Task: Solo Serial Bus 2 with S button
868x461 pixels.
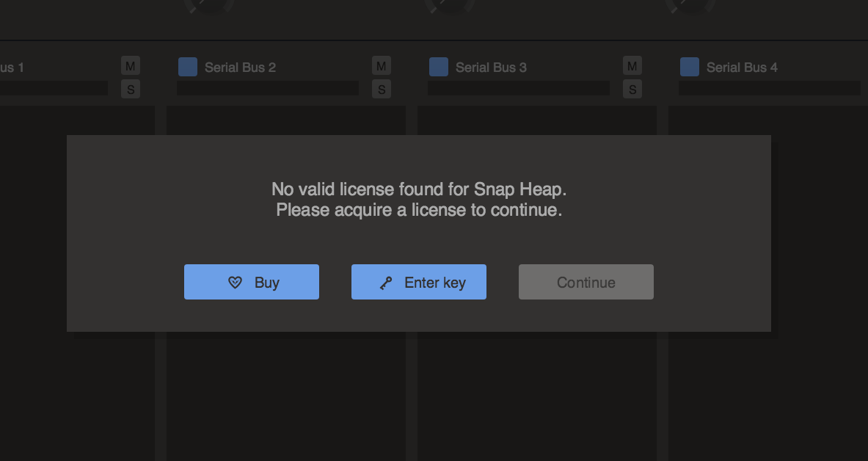Action: 381,90
